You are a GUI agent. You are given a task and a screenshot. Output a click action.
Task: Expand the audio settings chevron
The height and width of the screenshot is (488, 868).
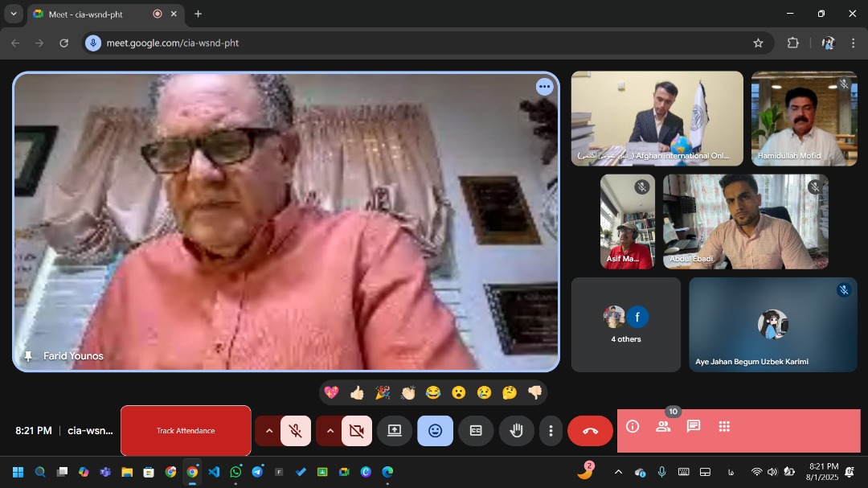tap(268, 431)
